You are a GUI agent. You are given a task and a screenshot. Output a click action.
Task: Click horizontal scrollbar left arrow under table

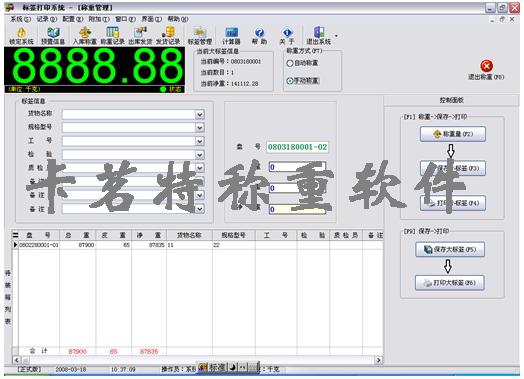click(x=17, y=360)
